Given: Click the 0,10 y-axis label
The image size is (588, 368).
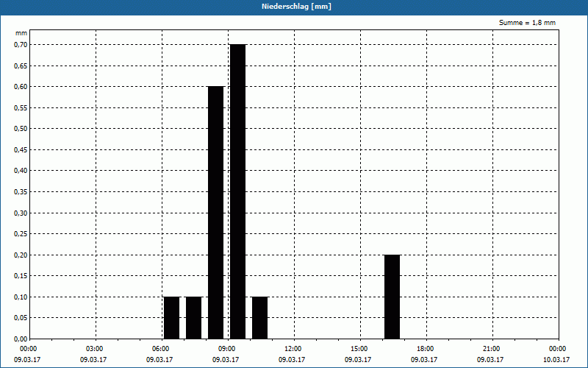Looking at the screenshot, I should pos(21,297).
